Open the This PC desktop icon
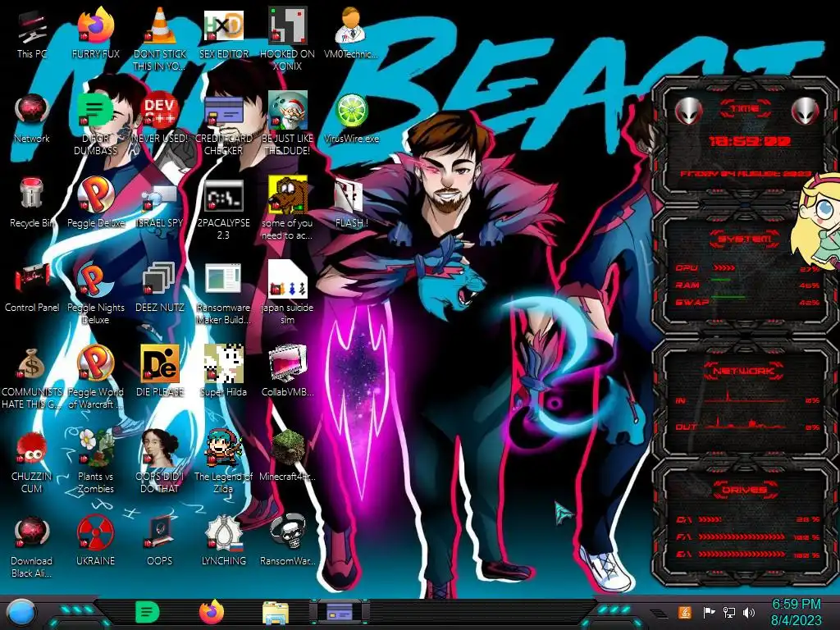This screenshot has height=630, width=840. [32, 33]
